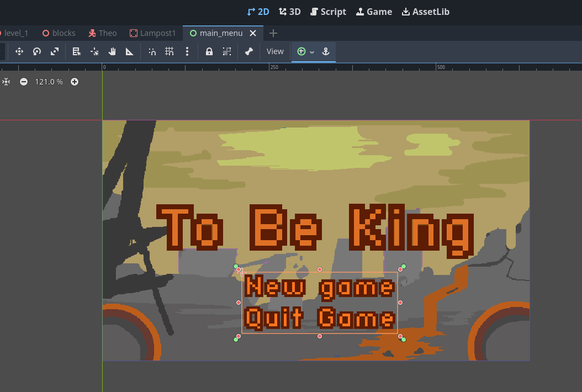Switch to the Script workspace

(x=328, y=12)
